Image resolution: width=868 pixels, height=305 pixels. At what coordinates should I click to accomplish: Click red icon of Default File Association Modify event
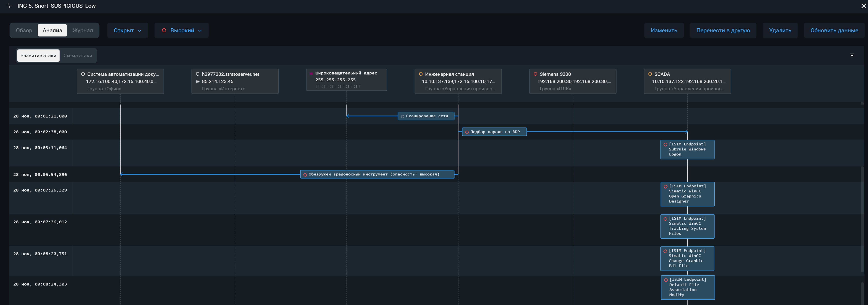[x=665, y=280]
